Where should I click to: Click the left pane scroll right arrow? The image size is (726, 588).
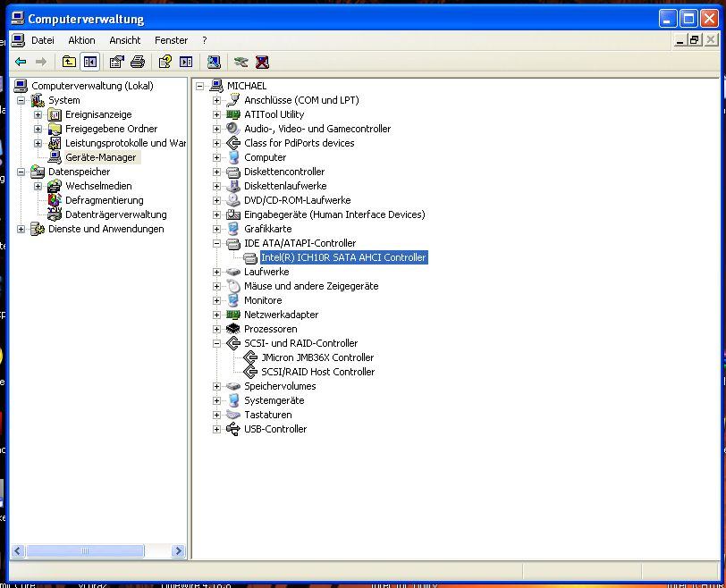point(178,550)
